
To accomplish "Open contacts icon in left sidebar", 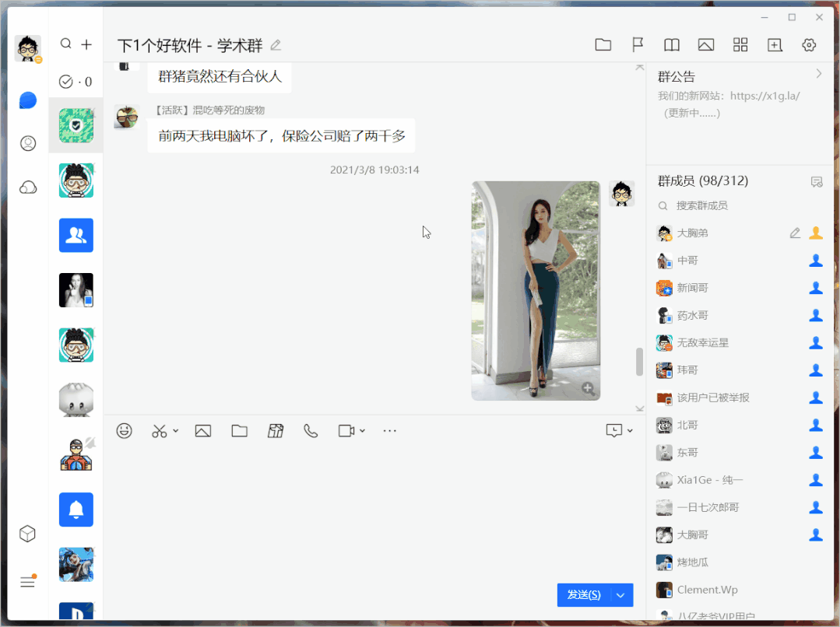I will [x=28, y=143].
